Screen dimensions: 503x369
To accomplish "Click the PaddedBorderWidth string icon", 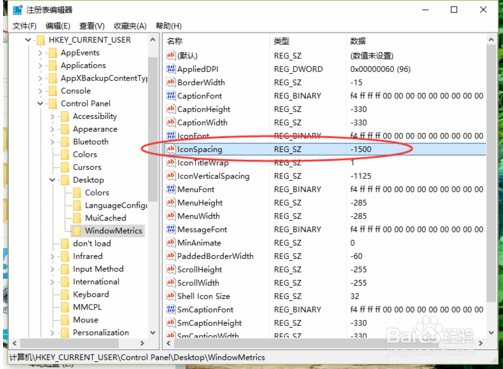I will [x=171, y=256].
